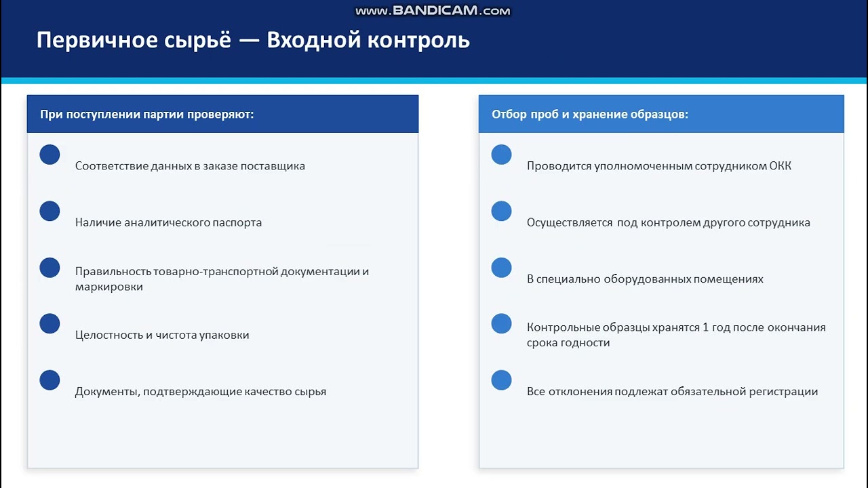This screenshot has height=488, width=868.
Task: Select text 'Целостность и чистота упаковки'
Action: (162, 335)
